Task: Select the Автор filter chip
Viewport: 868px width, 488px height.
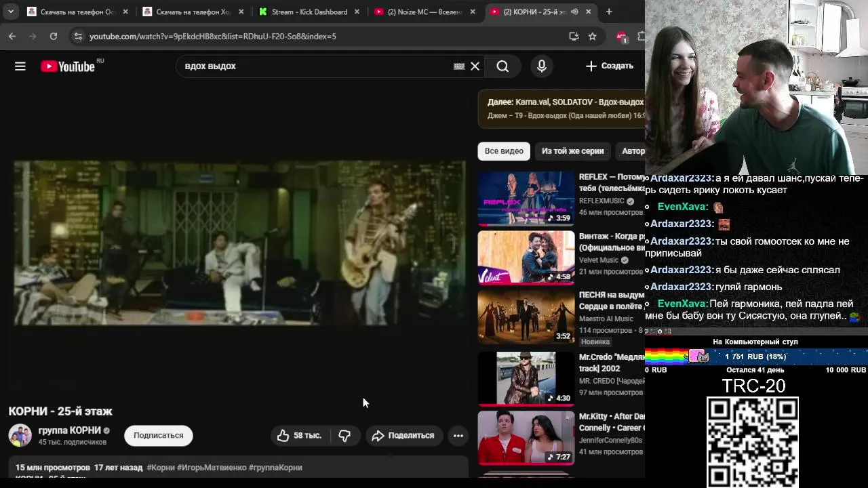Action: click(x=632, y=151)
